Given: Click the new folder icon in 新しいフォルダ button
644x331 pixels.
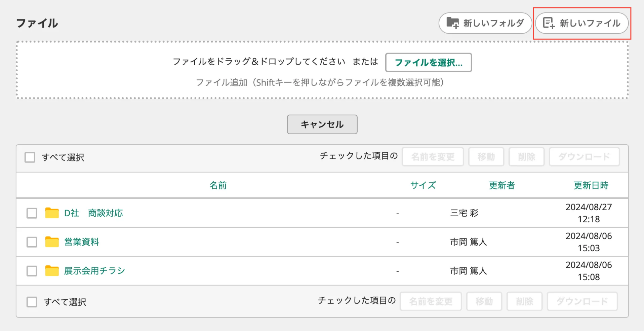Looking at the screenshot, I should [x=452, y=23].
